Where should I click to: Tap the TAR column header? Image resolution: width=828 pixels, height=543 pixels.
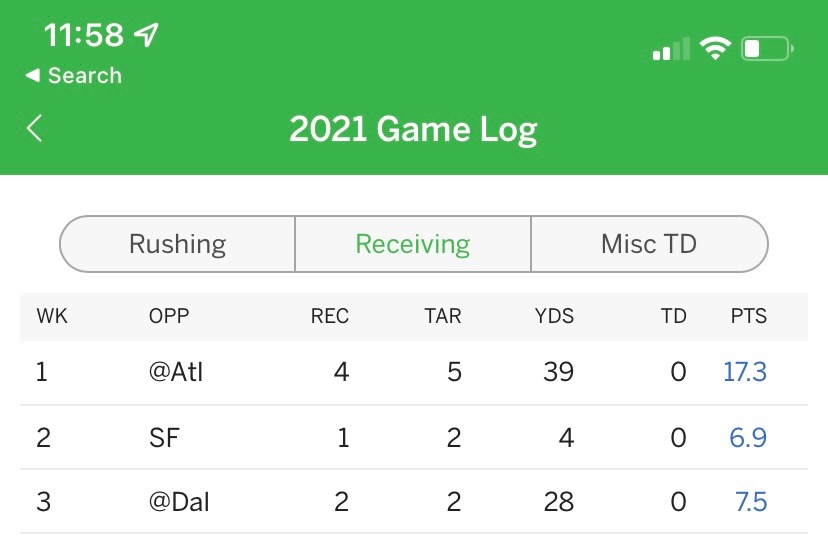442,316
